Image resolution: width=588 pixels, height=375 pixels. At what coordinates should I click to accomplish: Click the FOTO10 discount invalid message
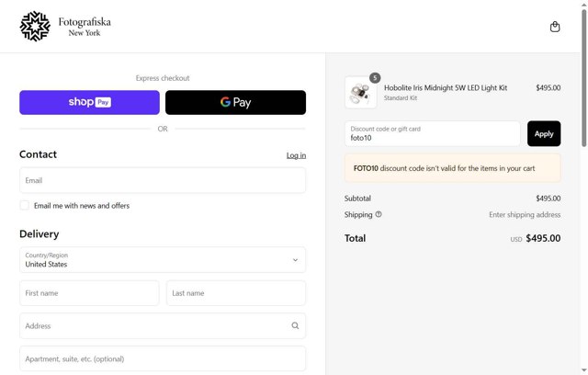(x=453, y=168)
